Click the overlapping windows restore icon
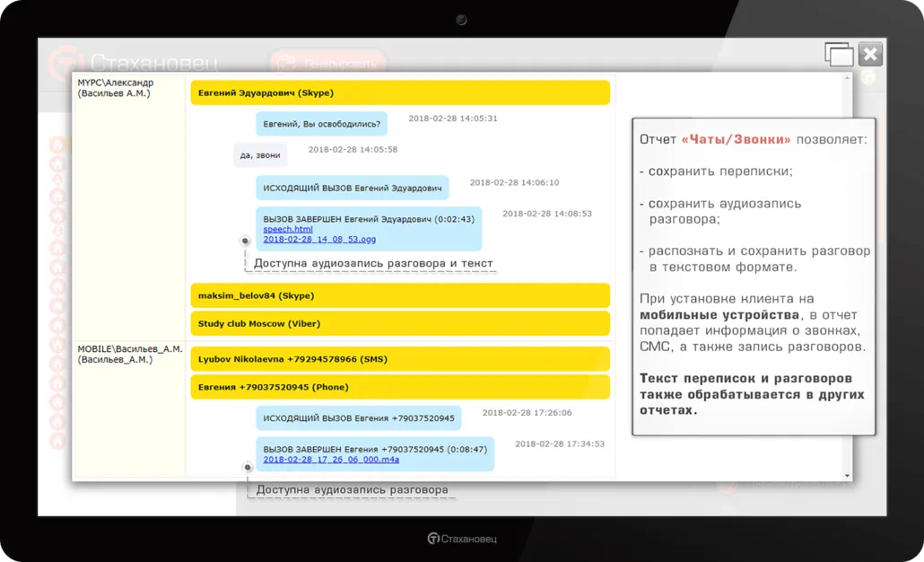The image size is (924, 562). click(840, 55)
